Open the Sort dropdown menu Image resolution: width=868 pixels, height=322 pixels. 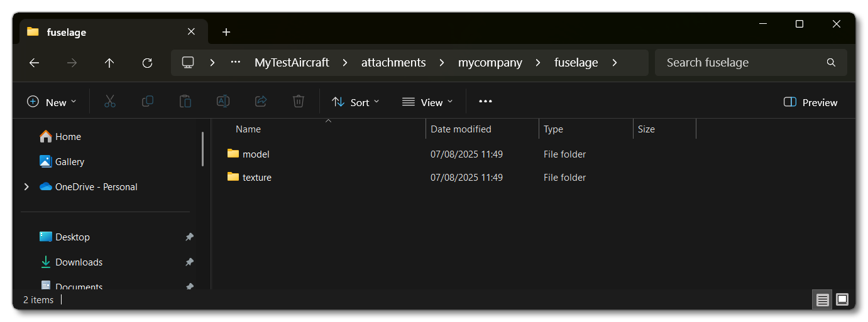[356, 102]
